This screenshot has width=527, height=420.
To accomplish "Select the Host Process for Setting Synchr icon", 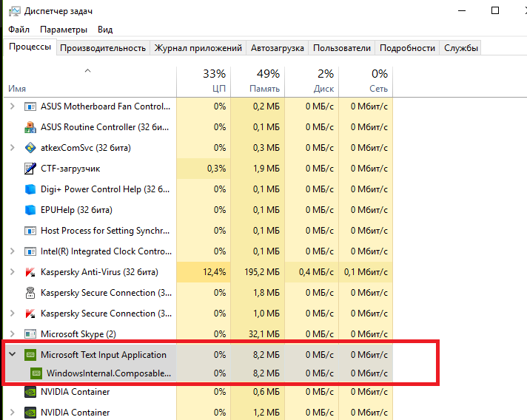I will point(30,231).
